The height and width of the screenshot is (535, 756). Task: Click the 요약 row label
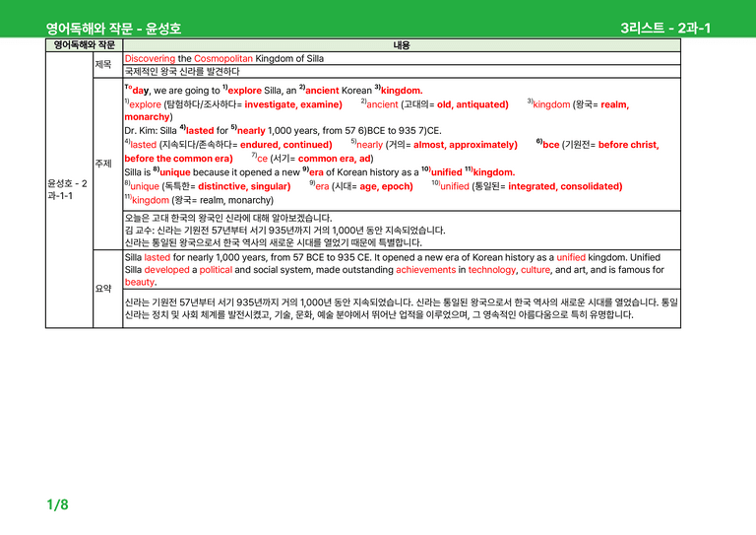pos(103,289)
